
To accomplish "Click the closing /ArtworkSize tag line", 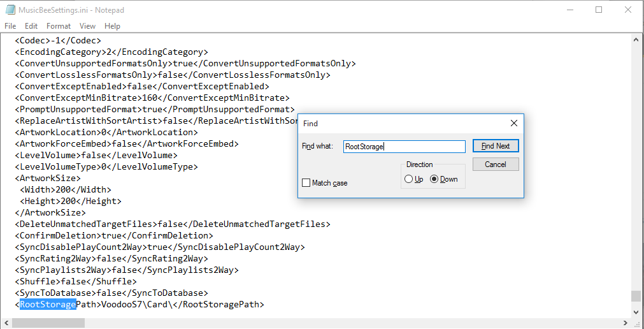I will tap(50, 213).
